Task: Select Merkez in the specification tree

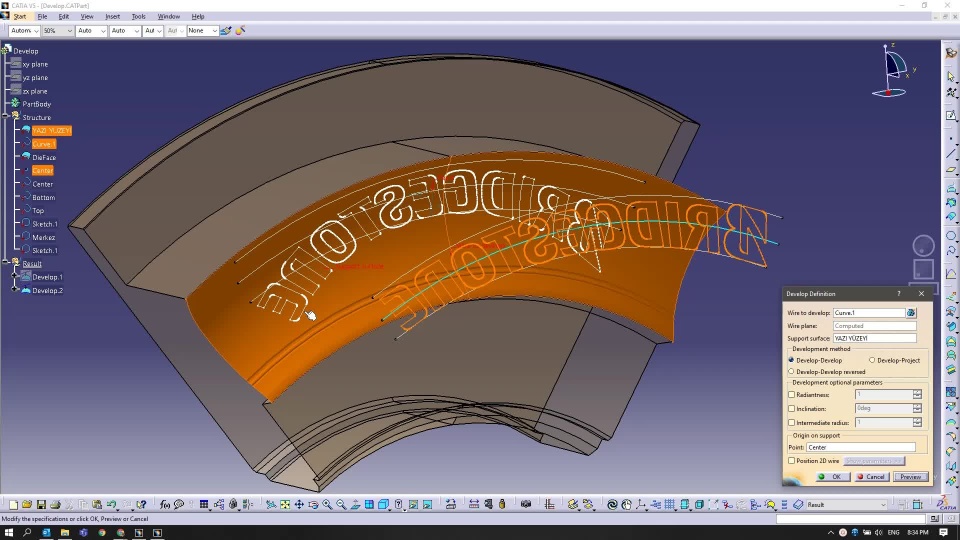Action: (43, 238)
